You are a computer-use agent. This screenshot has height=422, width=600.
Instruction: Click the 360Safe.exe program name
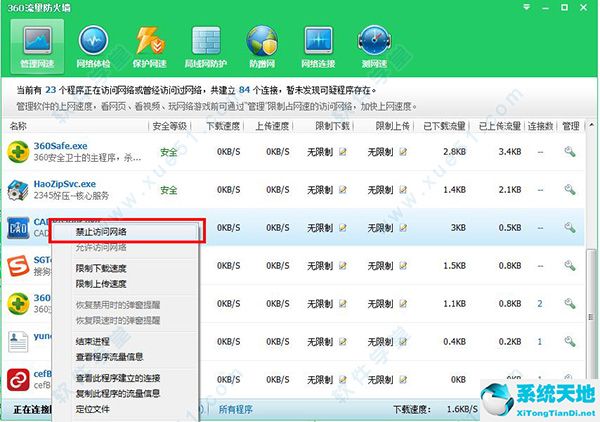click(60, 146)
